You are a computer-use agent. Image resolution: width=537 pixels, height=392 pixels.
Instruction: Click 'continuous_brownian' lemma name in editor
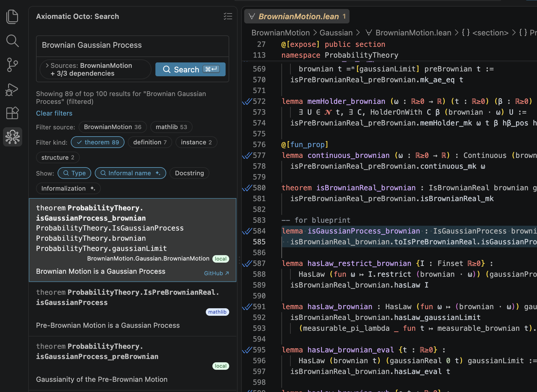[348, 155]
